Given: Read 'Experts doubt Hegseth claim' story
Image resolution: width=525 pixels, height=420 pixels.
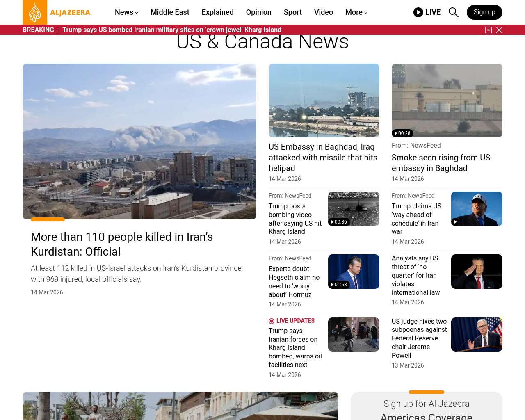Looking at the screenshot, I should [x=294, y=282].
